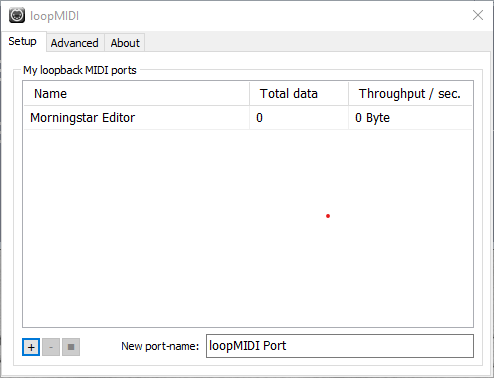Open the About tab
This screenshot has height=378, width=494.
[125, 43]
